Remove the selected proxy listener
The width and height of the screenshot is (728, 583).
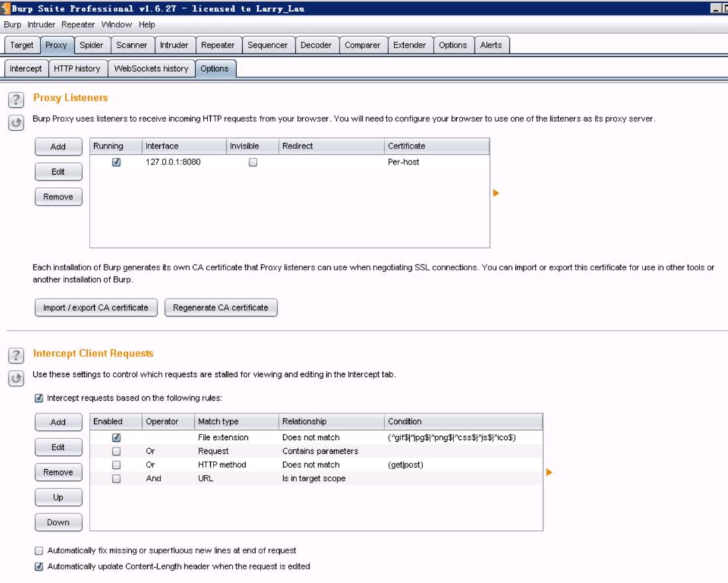58,197
